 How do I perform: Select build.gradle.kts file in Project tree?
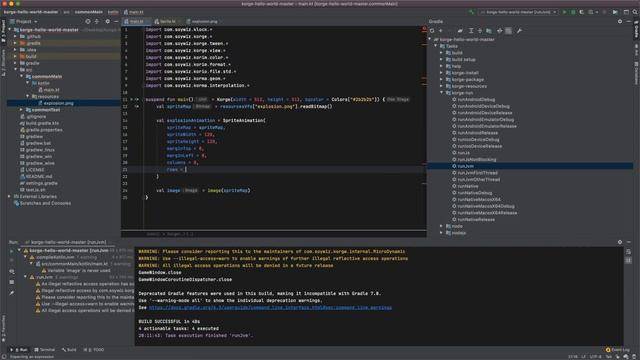coord(42,123)
